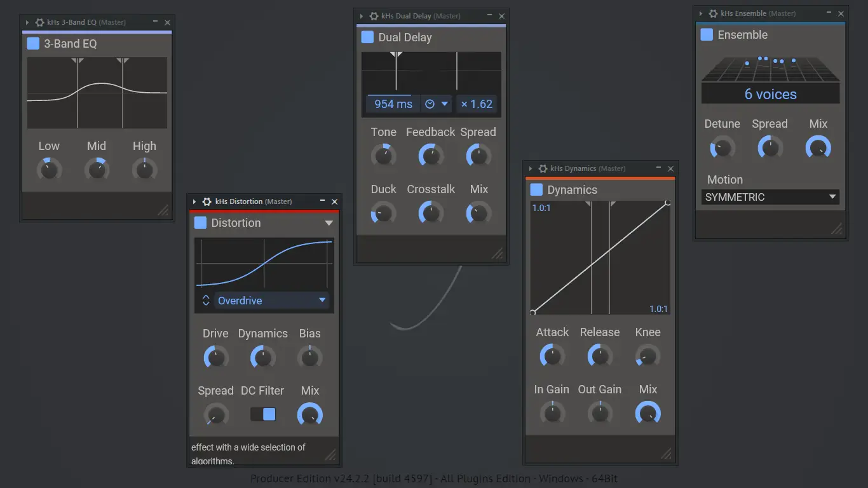Expand the 3-Band EQ title bar menu arrow

[x=27, y=22]
